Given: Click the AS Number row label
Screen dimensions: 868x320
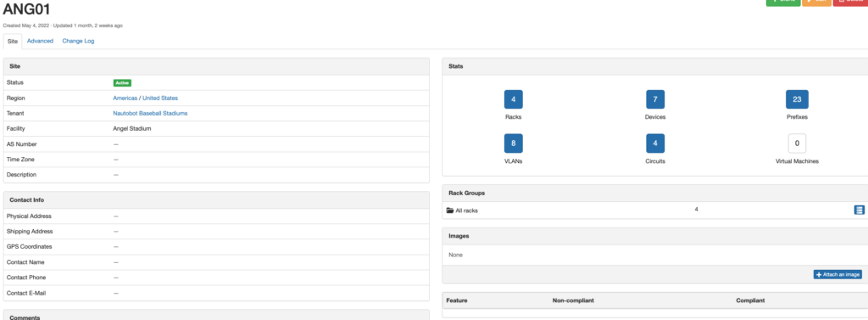Looking at the screenshot, I should coord(21,144).
